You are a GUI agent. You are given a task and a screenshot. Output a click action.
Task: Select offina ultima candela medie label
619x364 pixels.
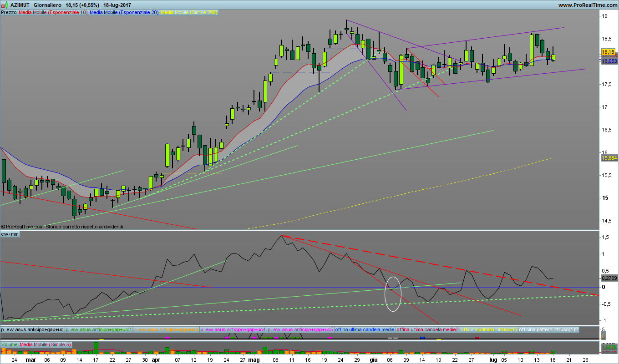365,329
